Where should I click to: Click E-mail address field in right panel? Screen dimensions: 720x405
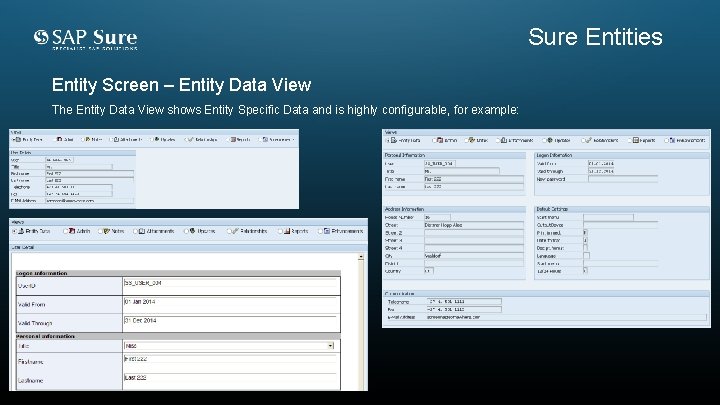(566, 317)
